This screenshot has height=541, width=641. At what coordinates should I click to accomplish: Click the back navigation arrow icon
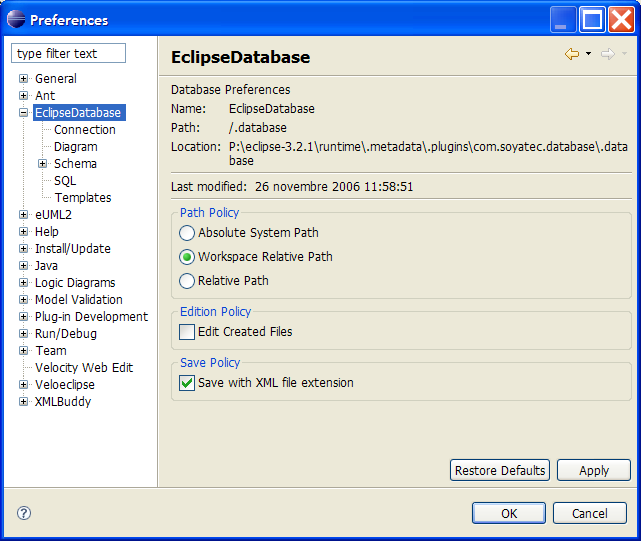click(572, 54)
